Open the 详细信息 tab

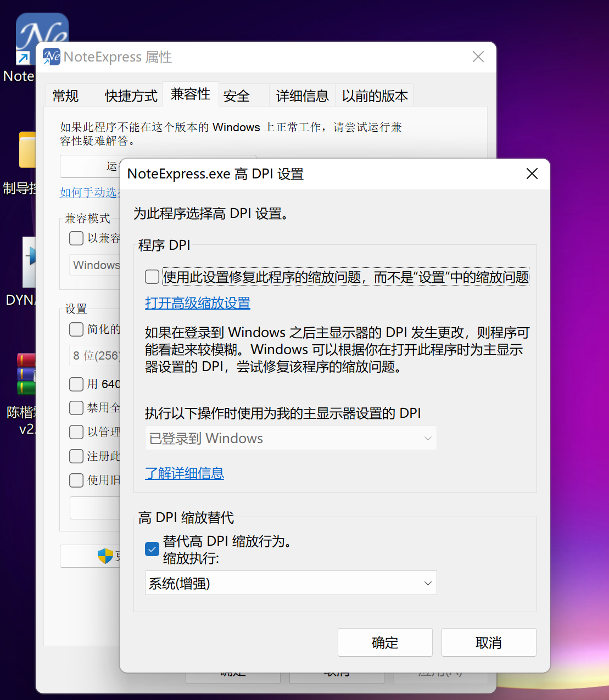pos(303,96)
